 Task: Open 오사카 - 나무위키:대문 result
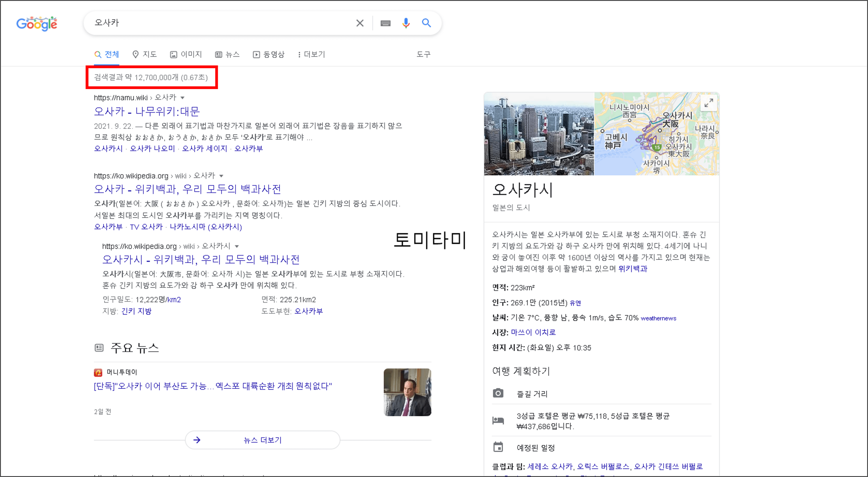click(x=147, y=112)
